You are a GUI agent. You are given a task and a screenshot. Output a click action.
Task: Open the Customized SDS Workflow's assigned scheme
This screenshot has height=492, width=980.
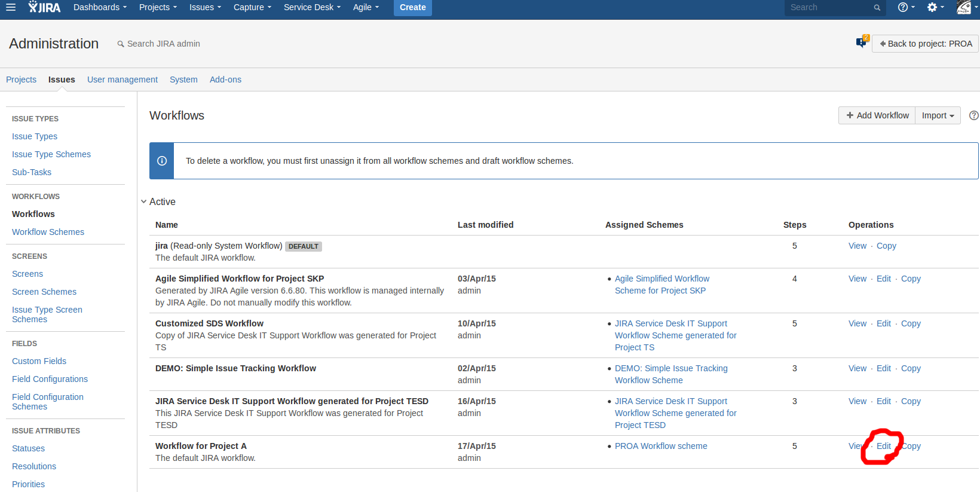pos(676,335)
